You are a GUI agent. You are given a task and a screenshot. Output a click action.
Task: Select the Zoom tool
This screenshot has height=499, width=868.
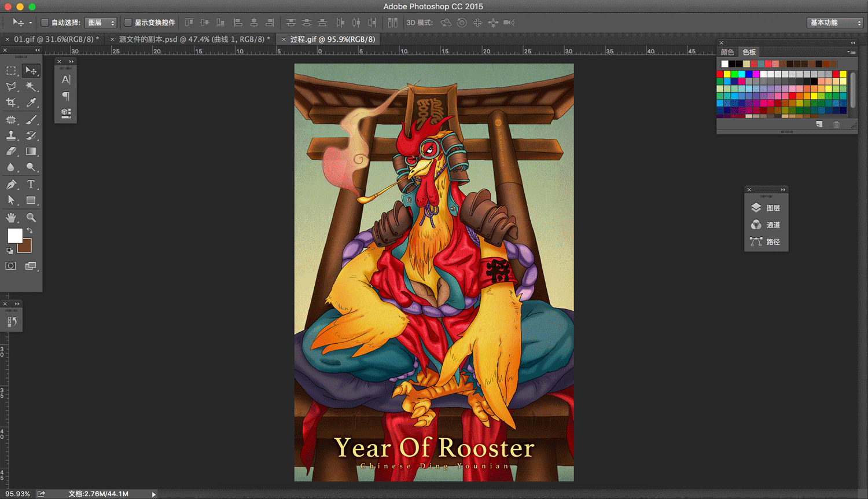(31, 218)
